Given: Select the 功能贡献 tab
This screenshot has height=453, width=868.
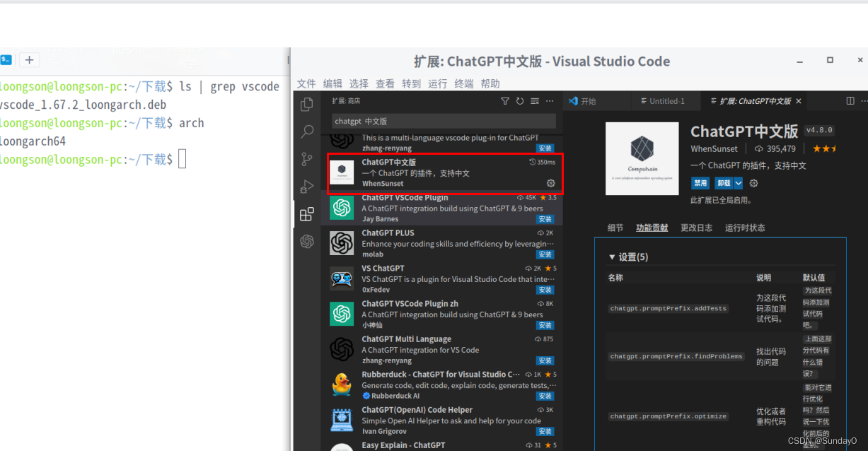Looking at the screenshot, I should (x=652, y=228).
